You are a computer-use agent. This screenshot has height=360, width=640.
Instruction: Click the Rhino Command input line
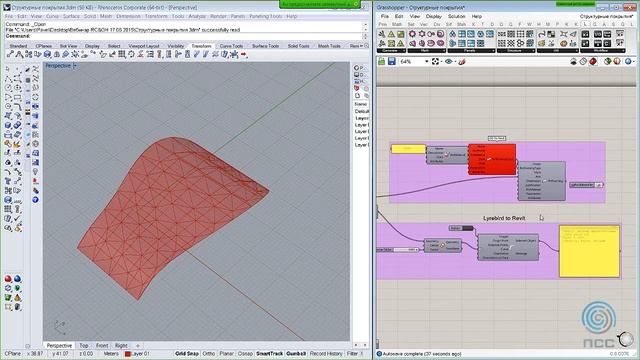[x=184, y=36]
